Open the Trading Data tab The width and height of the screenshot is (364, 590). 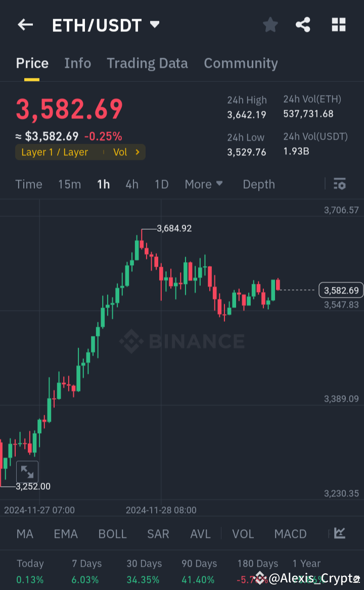pos(147,63)
